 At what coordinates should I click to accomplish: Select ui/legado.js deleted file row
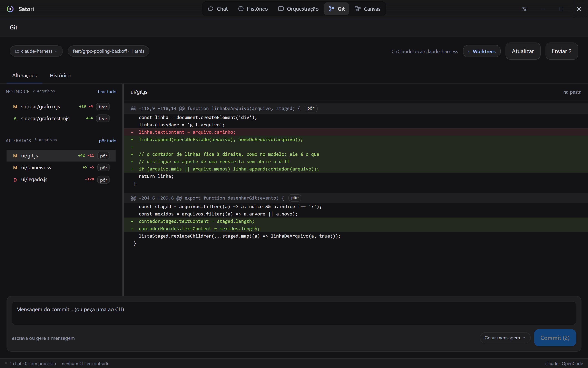click(61, 180)
